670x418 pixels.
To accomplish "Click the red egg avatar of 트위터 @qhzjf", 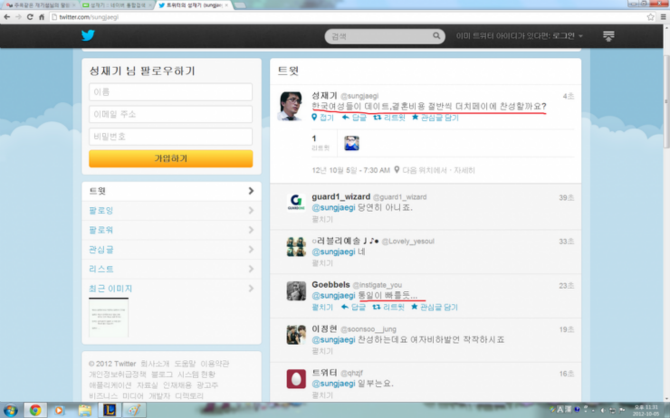I will (x=296, y=379).
